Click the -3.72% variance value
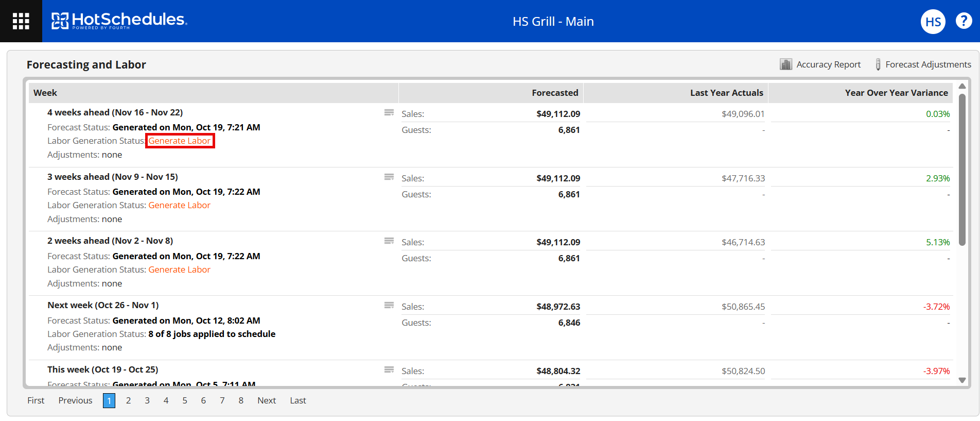 click(x=936, y=307)
